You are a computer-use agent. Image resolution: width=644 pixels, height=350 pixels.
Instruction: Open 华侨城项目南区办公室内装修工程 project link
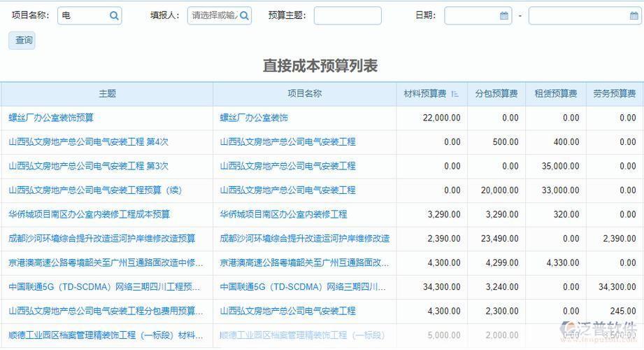point(283,214)
